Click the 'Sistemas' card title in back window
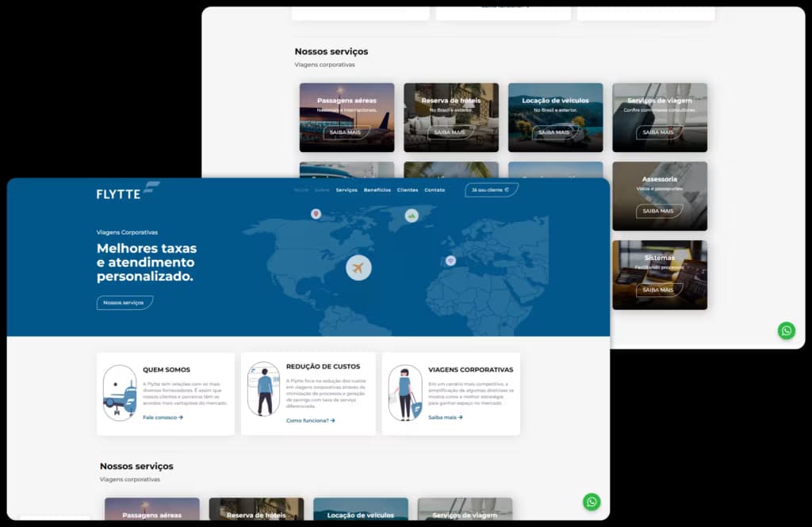The image size is (812, 527). coord(659,258)
